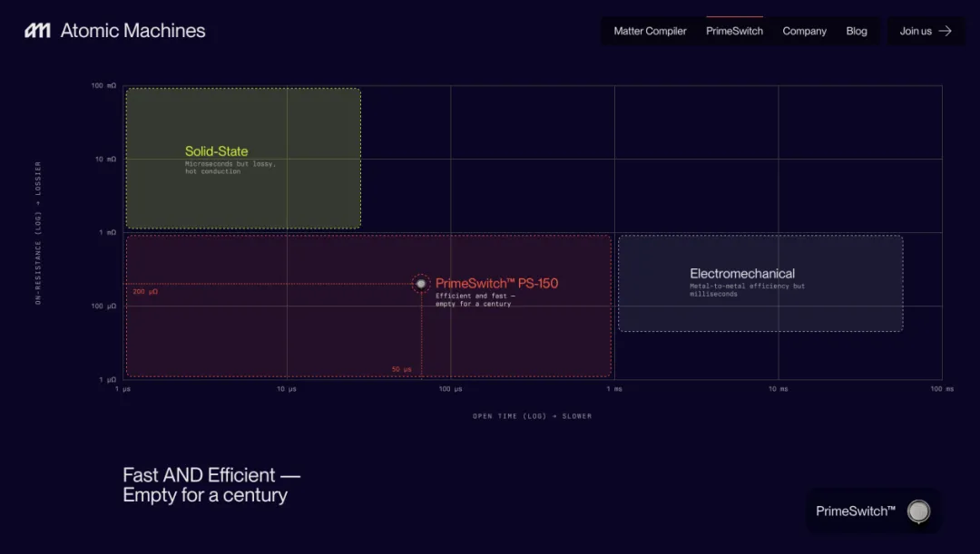The width and height of the screenshot is (980, 554).
Task: Click the 50 µs open time marker label
Action: click(401, 369)
